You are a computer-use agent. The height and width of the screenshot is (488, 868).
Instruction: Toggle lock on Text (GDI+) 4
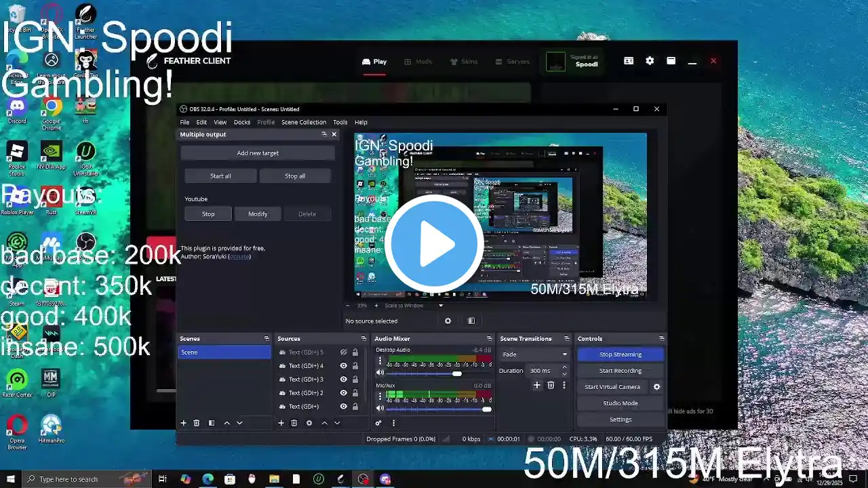pos(355,366)
